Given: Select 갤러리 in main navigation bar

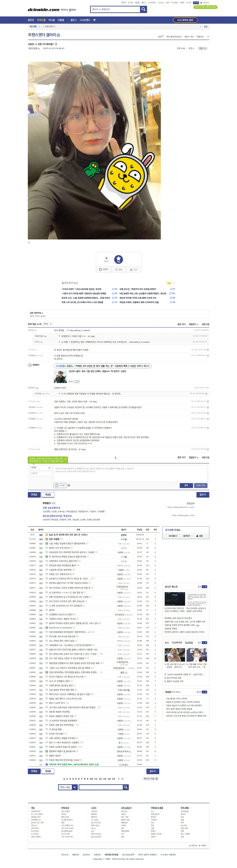Looking at the screenshot, I should 31,20.
